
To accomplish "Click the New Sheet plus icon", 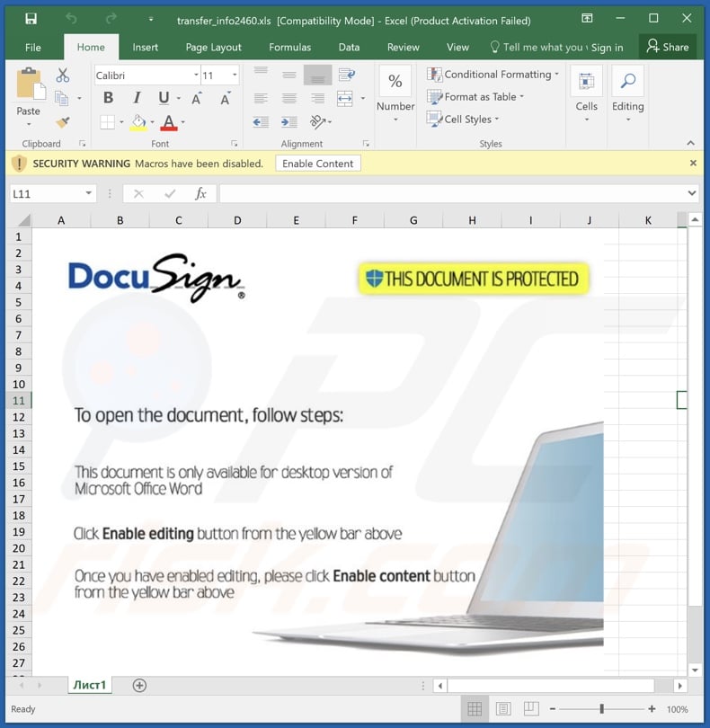I will click(x=139, y=685).
